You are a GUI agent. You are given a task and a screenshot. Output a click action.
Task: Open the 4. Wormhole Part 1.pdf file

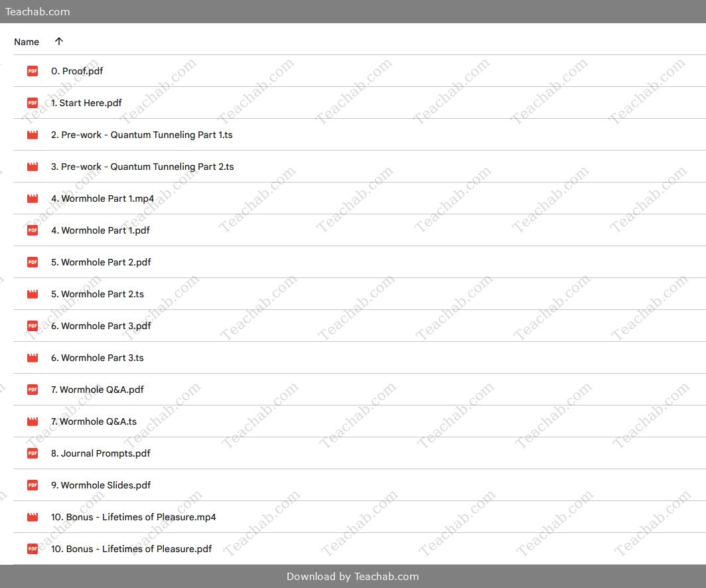[100, 230]
